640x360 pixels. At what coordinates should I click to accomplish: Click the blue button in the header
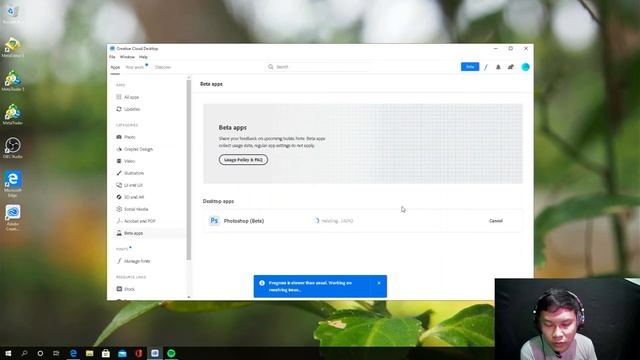tap(470, 67)
